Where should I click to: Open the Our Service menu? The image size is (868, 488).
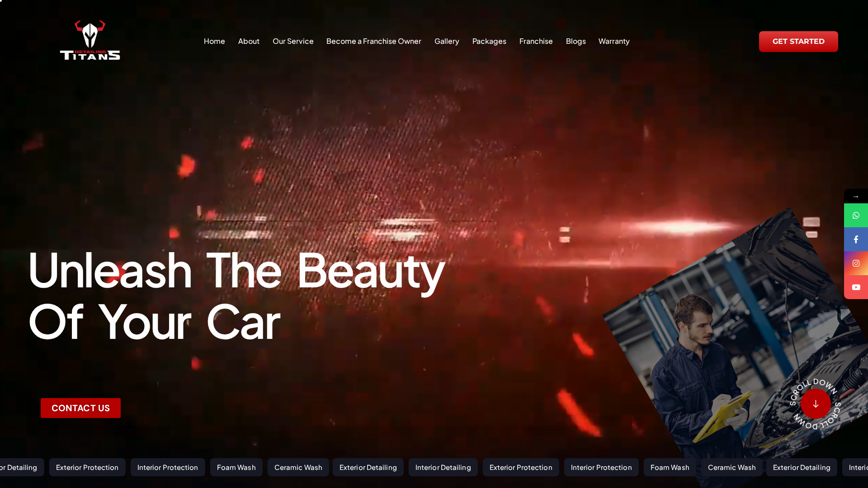pyautogui.click(x=293, y=41)
